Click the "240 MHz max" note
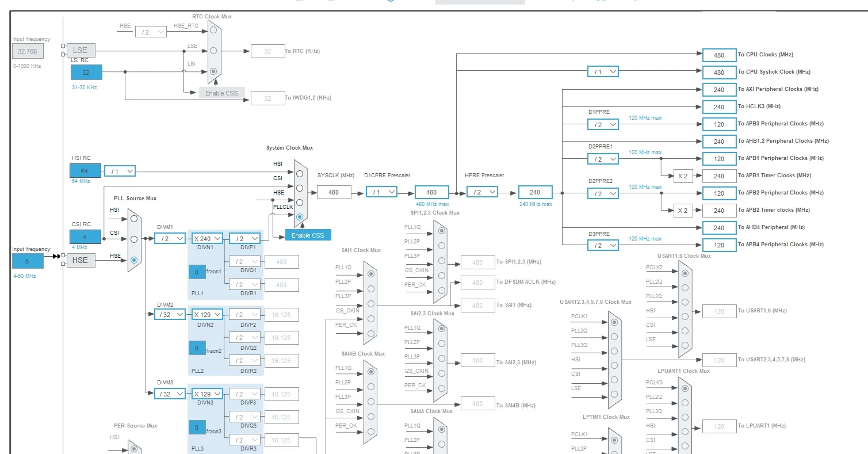Image resolution: width=868 pixels, height=454 pixels. pyautogui.click(x=536, y=204)
